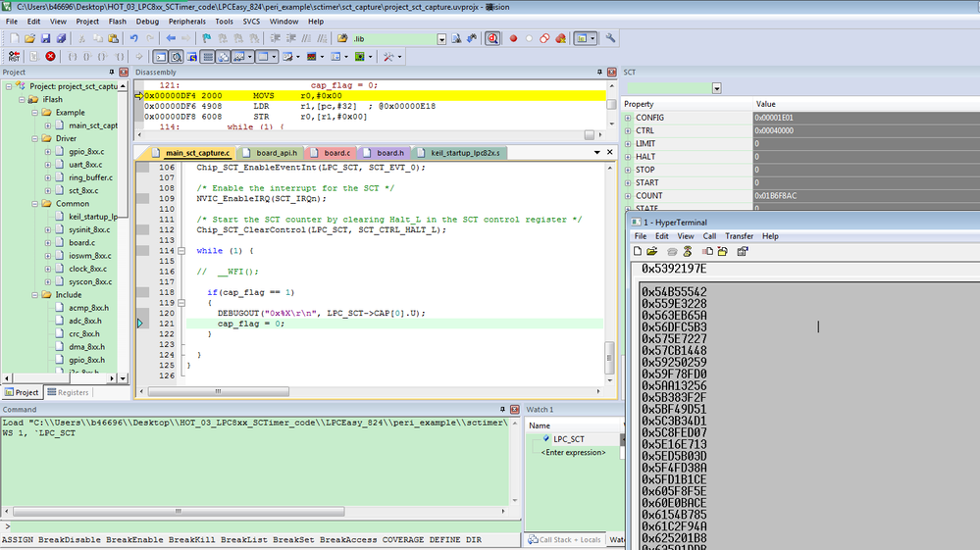This screenshot has height=550, width=980.
Task: Click the editor horizontal scrollbar thumb
Action: (218, 391)
